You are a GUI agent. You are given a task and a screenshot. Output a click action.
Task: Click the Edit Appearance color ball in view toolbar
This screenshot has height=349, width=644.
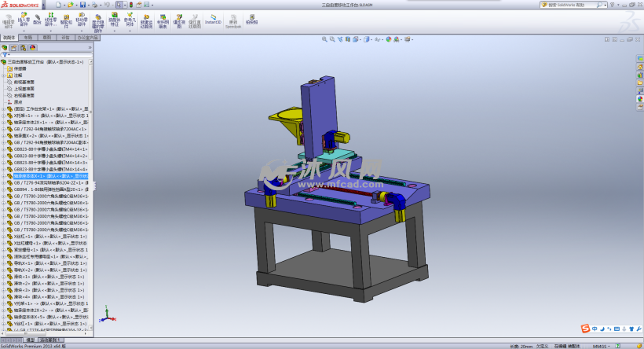click(x=387, y=39)
